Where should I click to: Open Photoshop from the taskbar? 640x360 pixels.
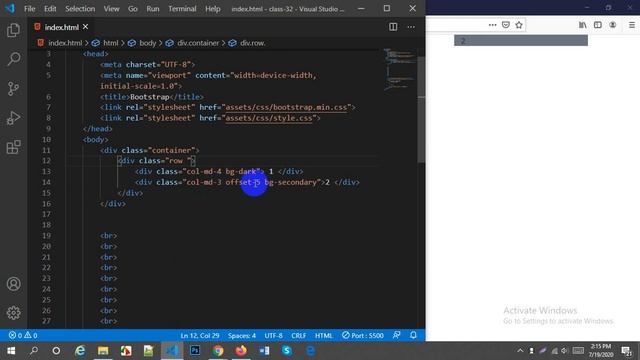(195, 351)
